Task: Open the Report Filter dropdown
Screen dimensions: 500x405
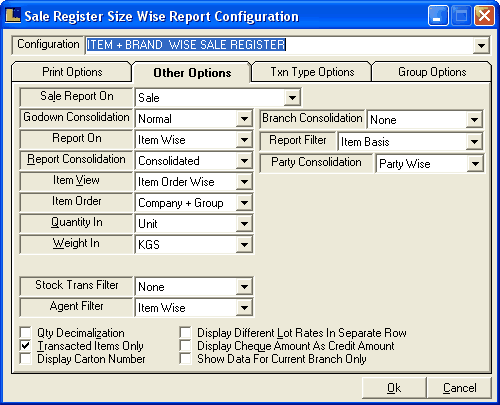Action: pyautogui.click(x=474, y=142)
